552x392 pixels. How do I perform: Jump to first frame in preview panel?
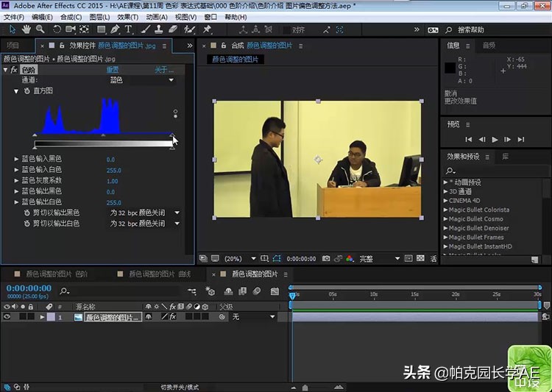469,139
